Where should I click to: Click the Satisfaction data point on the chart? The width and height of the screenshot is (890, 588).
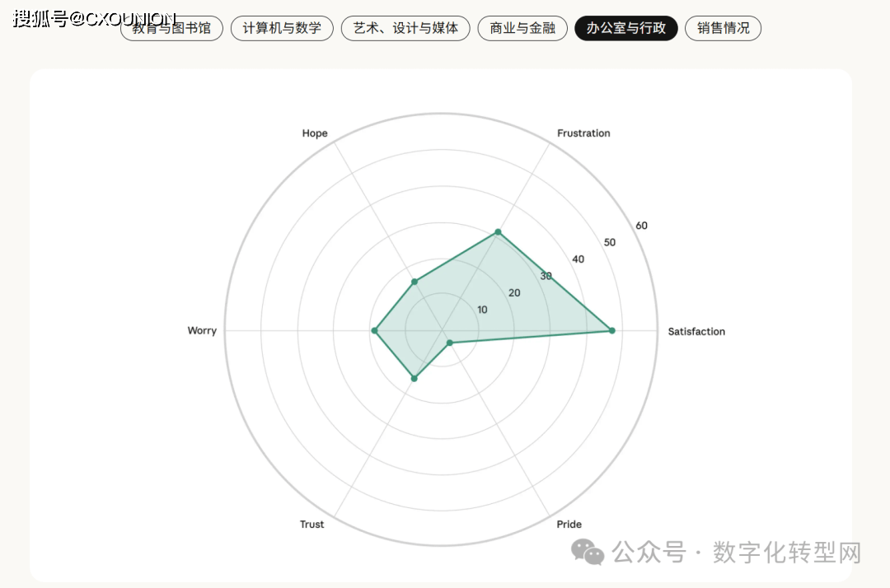coord(611,330)
